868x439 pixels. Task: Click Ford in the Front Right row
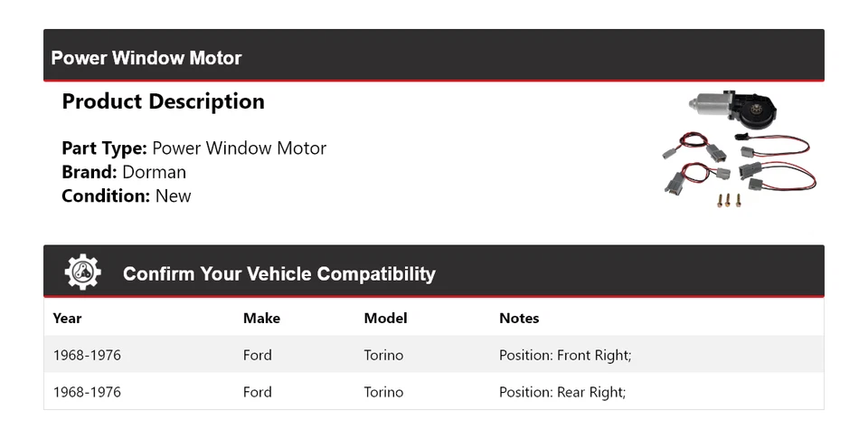[x=258, y=356]
